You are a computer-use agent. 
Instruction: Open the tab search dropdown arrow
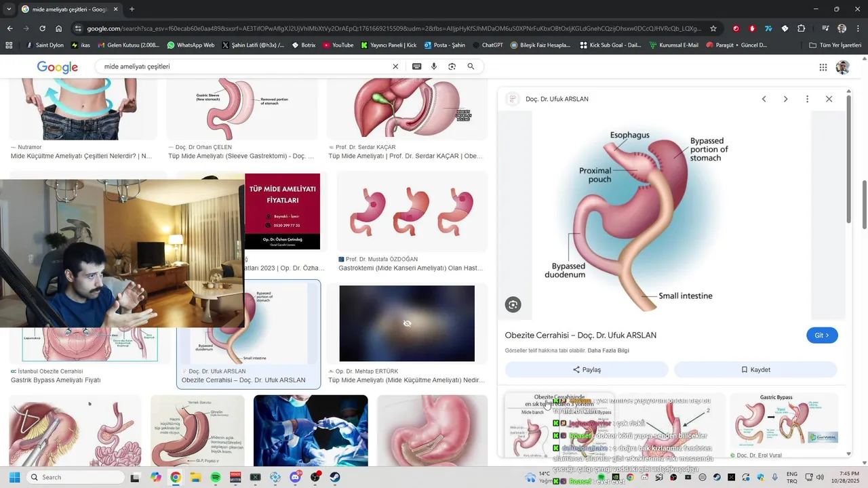pyautogui.click(x=9, y=9)
